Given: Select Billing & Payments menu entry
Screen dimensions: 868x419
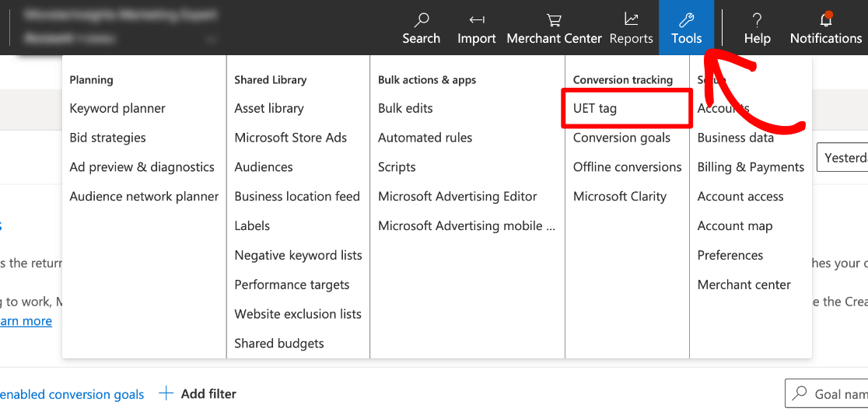Looking at the screenshot, I should pyautogui.click(x=751, y=167).
